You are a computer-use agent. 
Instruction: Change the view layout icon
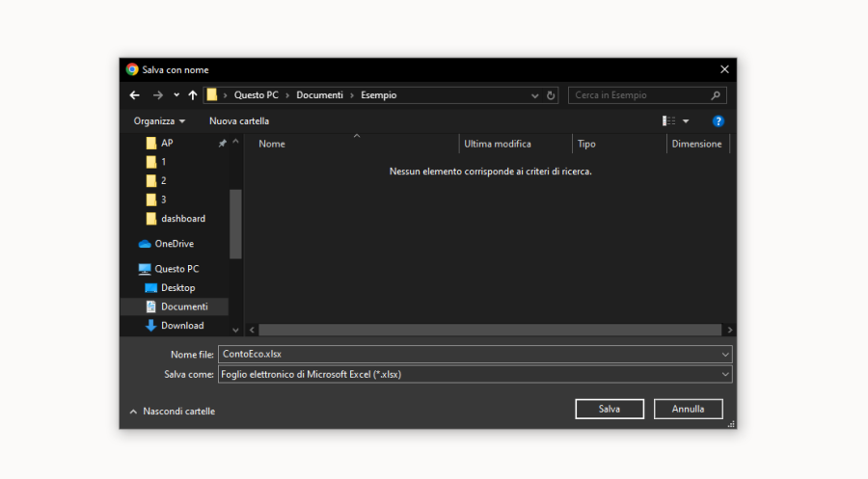pyautogui.click(x=669, y=121)
